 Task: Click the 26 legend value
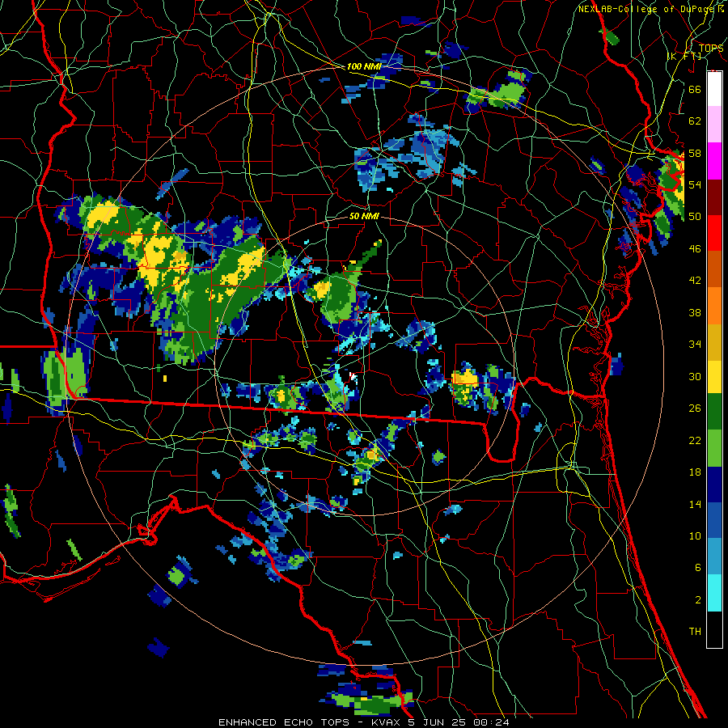[695, 408]
